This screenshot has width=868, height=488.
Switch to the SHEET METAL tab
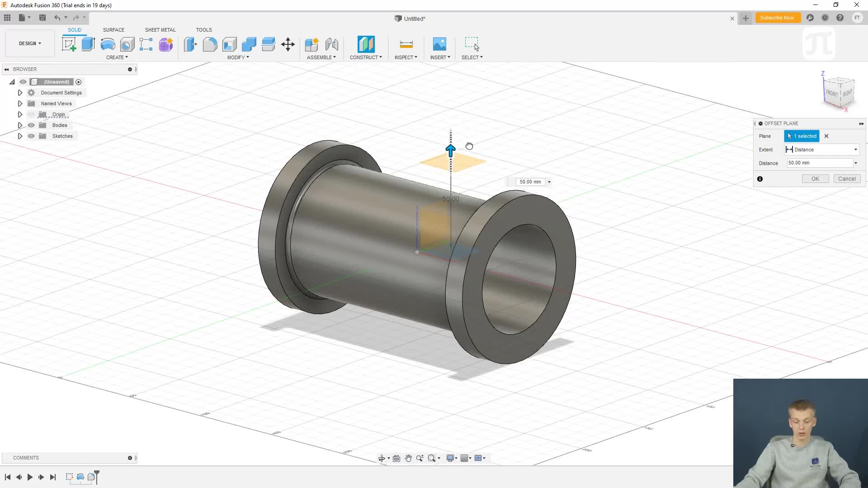click(x=160, y=30)
